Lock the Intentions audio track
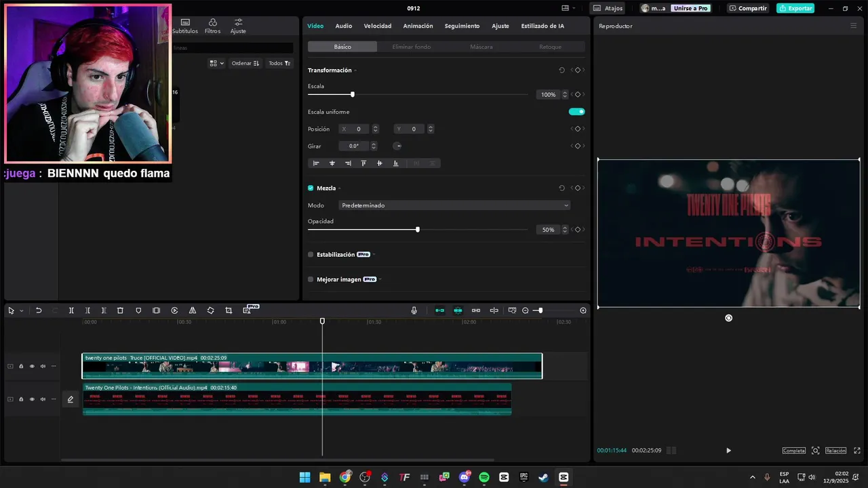 tap(21, 399)
